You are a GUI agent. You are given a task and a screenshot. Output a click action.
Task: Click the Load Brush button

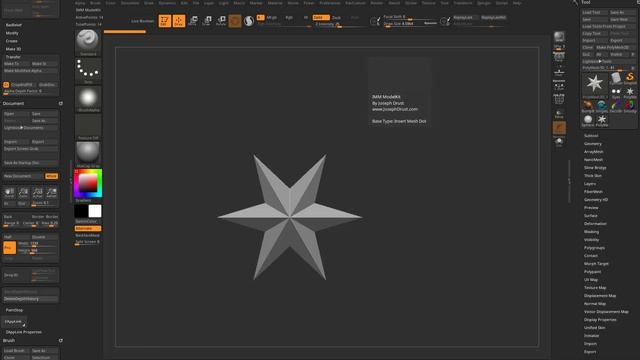click(x=16, y=351)
